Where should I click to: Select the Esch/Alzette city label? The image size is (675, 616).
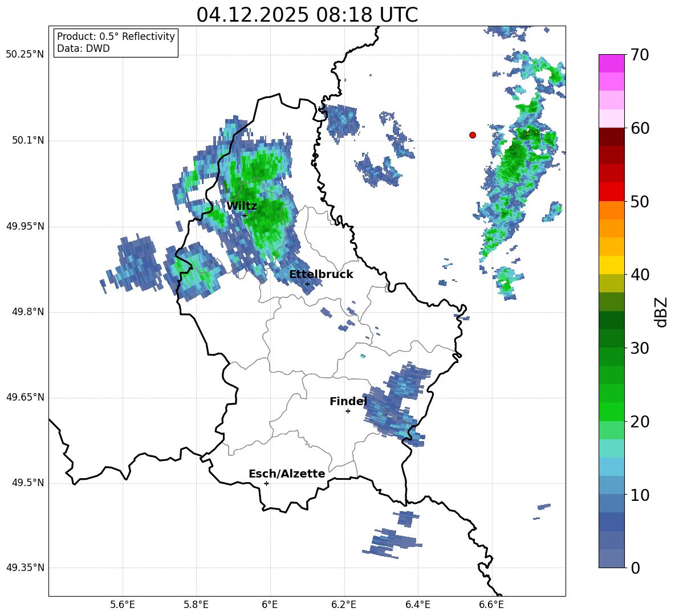pos(287,474)
